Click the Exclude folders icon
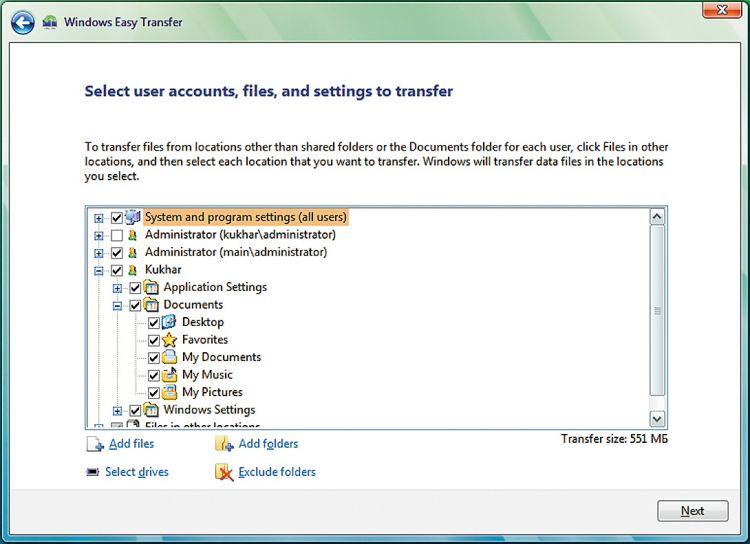This screenshot has width=750, height=544. tap(224, 472)
